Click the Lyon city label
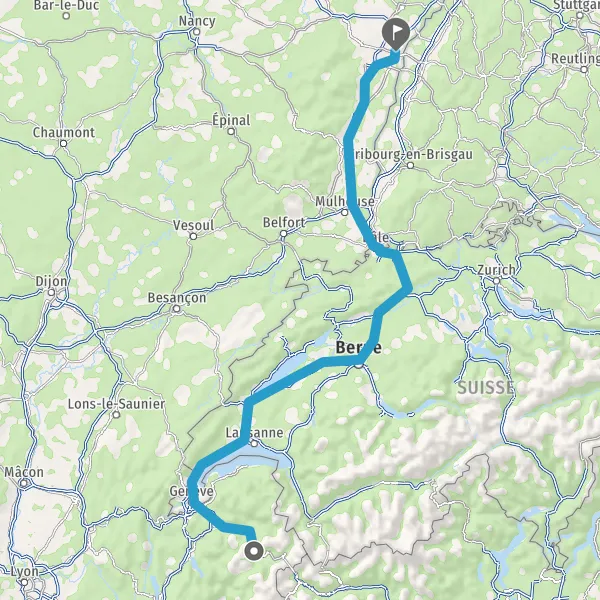 [x=24, y=572]
